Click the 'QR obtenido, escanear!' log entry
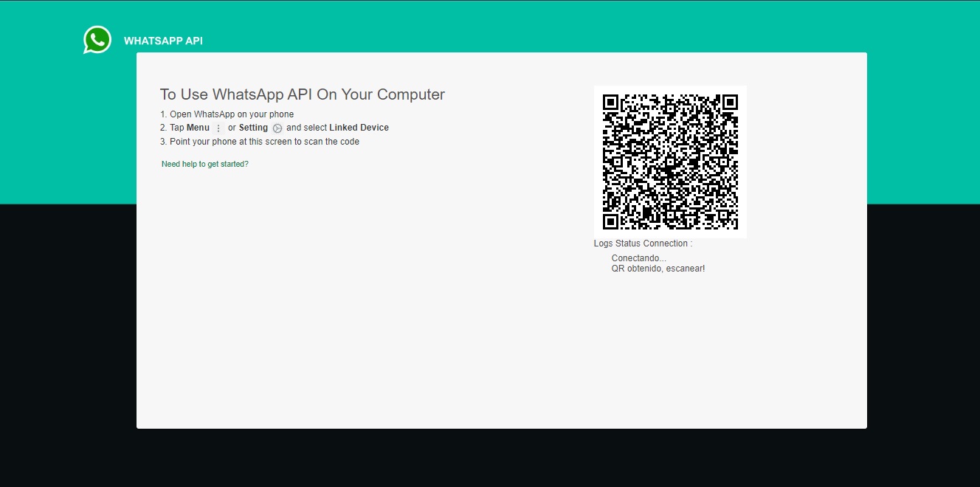Viewport: 980px width, 487px height. (658, 269)
